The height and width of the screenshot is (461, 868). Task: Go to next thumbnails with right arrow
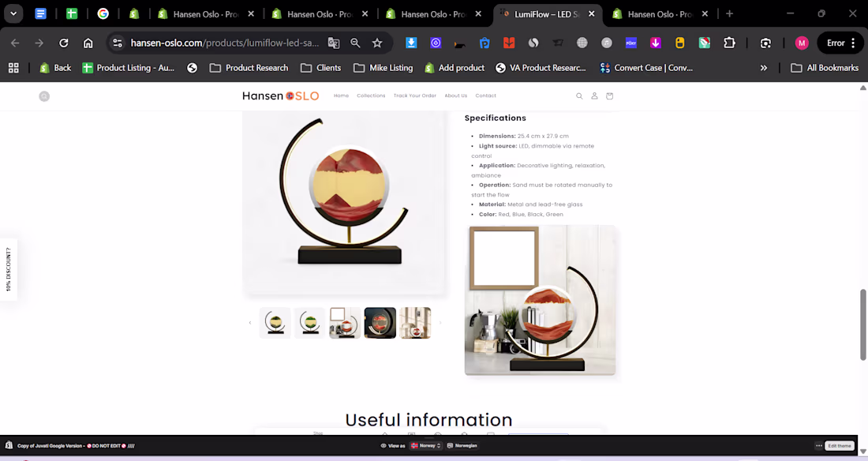pyautogui.click(x=440, y=323)
